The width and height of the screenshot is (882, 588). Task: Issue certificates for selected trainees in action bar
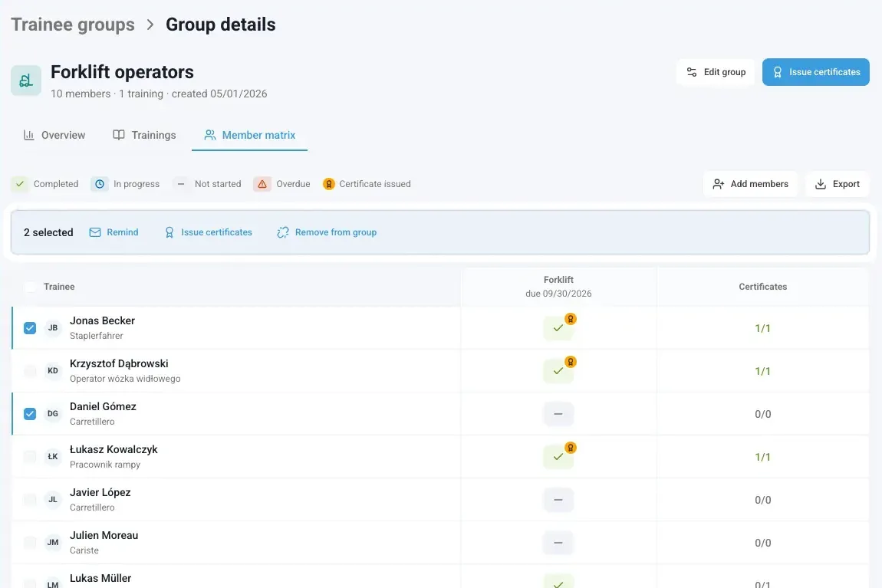(x=208, y=232)
